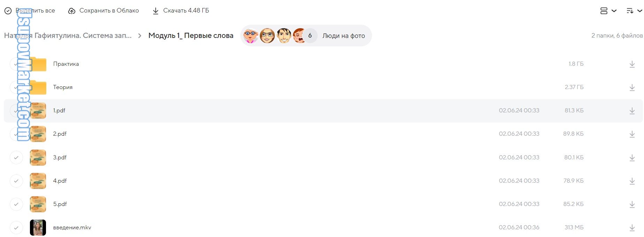Open the view layout dropdown
This screenshot has height=237, width=644.
pos(608,11)
